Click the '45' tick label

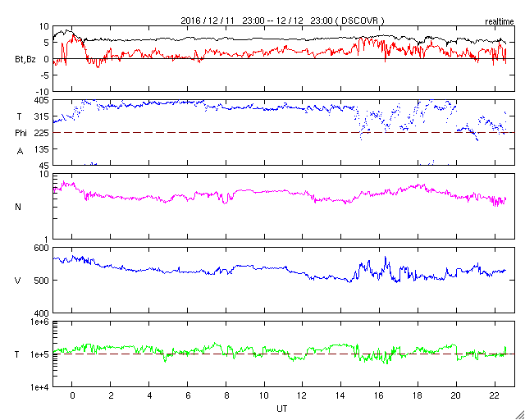click(43, 166)
